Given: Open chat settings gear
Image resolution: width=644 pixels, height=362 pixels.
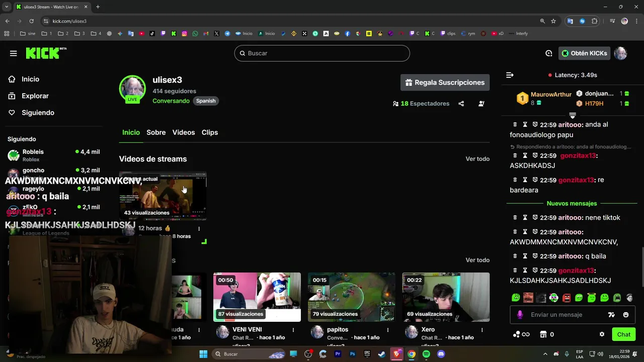Looking at the screenshot, I should (x=602, y=334).
